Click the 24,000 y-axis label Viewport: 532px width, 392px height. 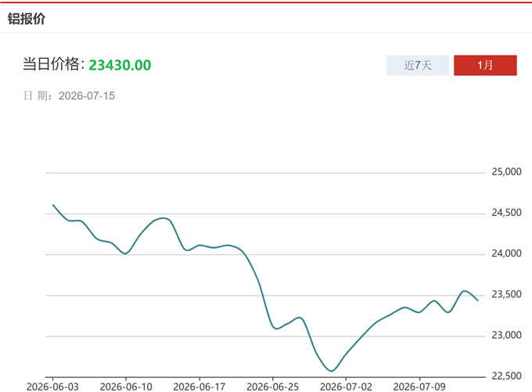506,254
